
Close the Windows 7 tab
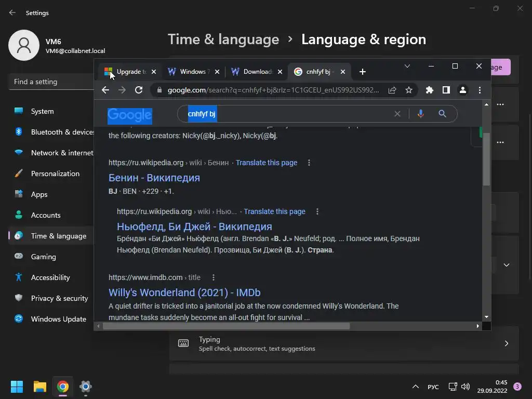217,72
